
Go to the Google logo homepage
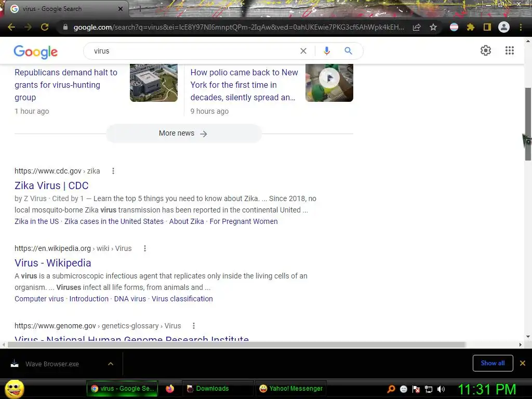[x=36, y=51]
